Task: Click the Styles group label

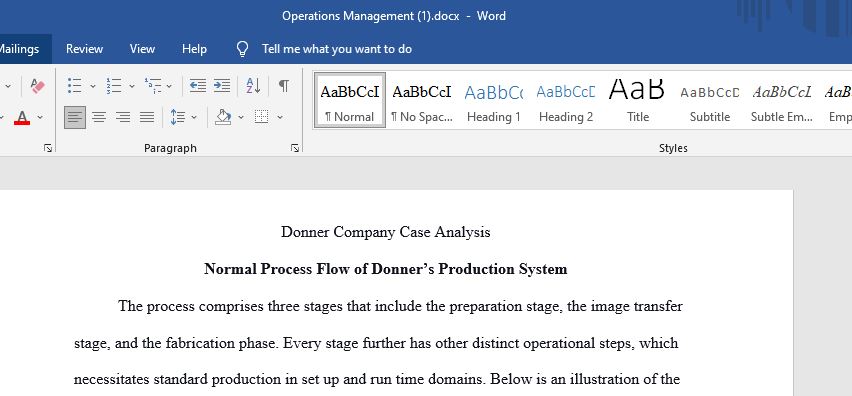Action: [673, 148]
